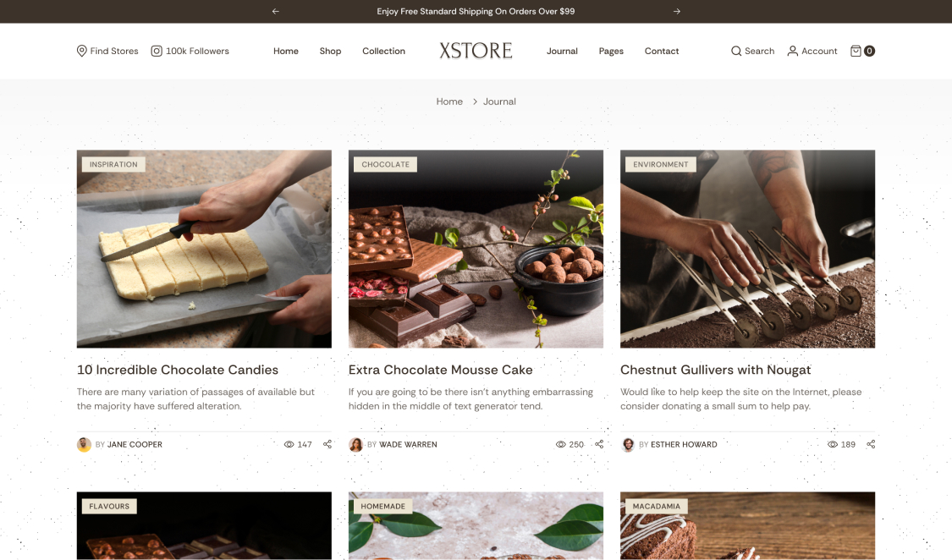Share the 10 Incredible Chocolate Candies post
Viewport: 952px width, 560px height.
pos(327,444)
